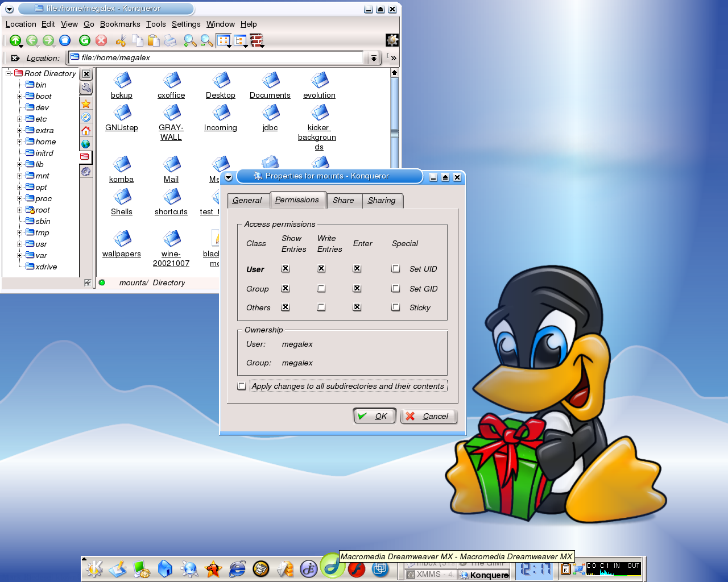
Task: Expand the etc folder in the tree
Action: click(x=20, y=119)
